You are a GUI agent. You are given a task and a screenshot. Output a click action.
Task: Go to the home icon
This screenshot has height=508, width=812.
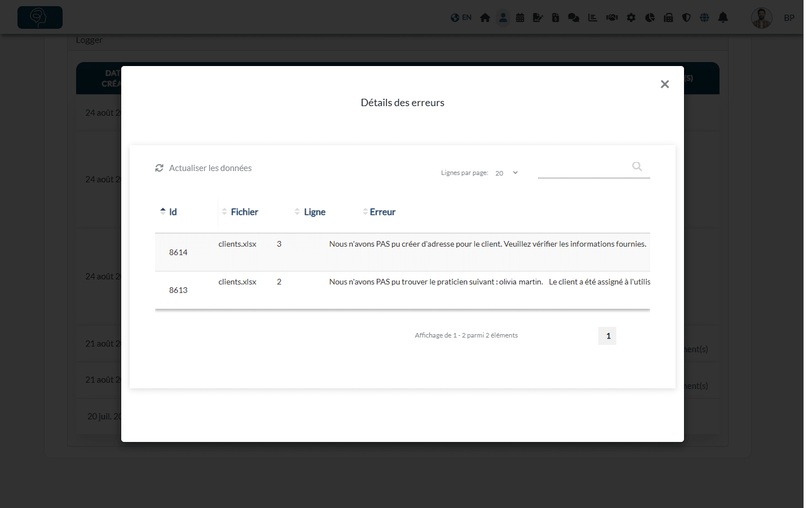485,17
